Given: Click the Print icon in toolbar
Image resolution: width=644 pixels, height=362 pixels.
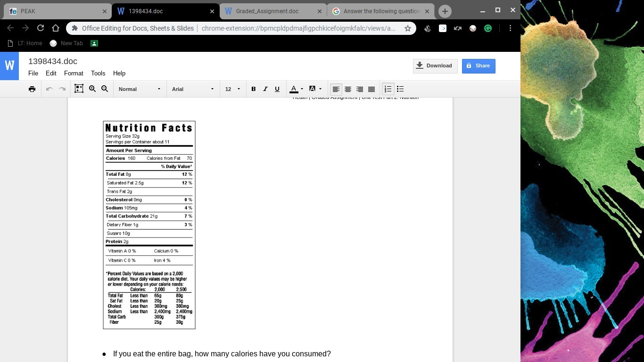Looking at the screenshot, I should 32,89.
